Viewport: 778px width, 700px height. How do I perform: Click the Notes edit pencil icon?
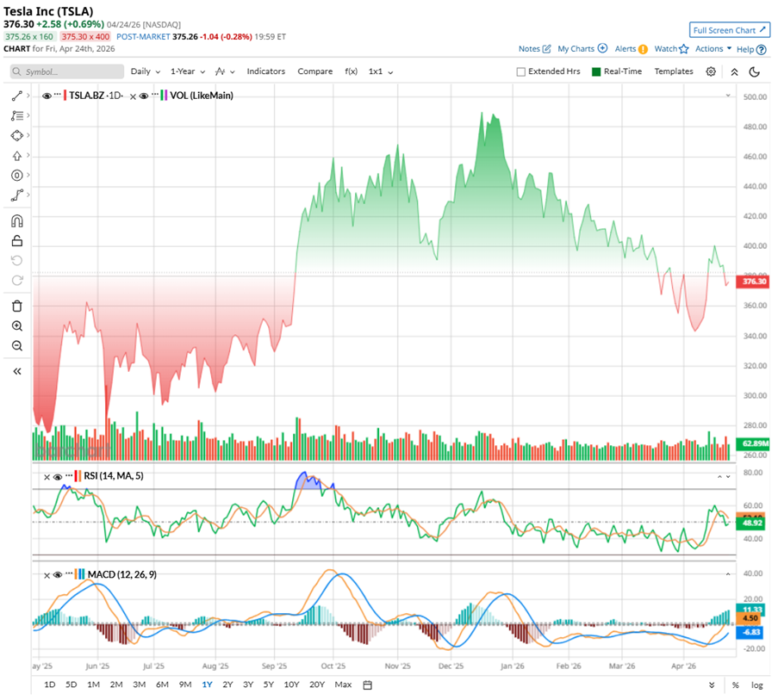547,48
